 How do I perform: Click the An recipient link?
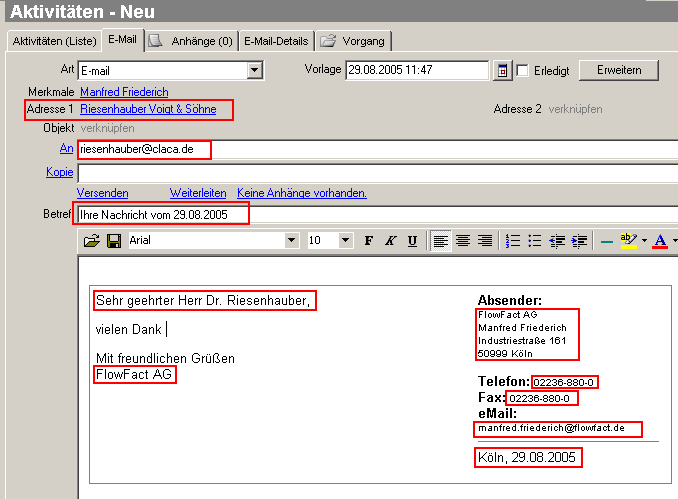tap(66, 148)
